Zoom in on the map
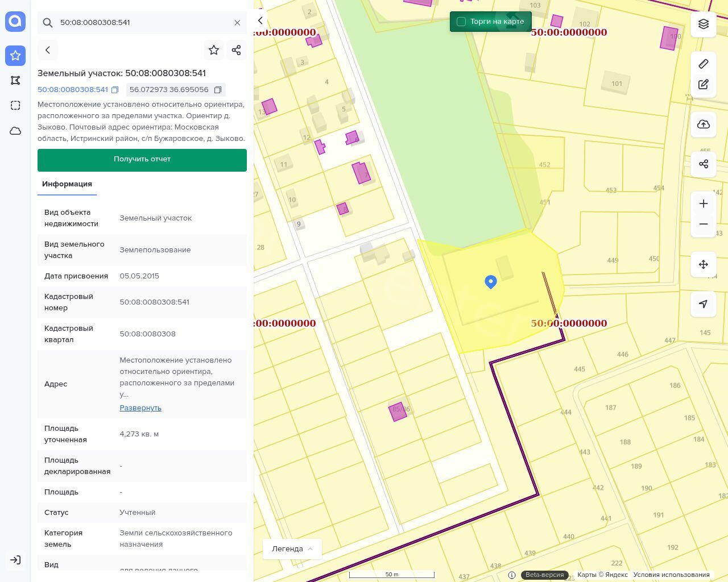This screenshot has width=728, height=582. [704, 203]
